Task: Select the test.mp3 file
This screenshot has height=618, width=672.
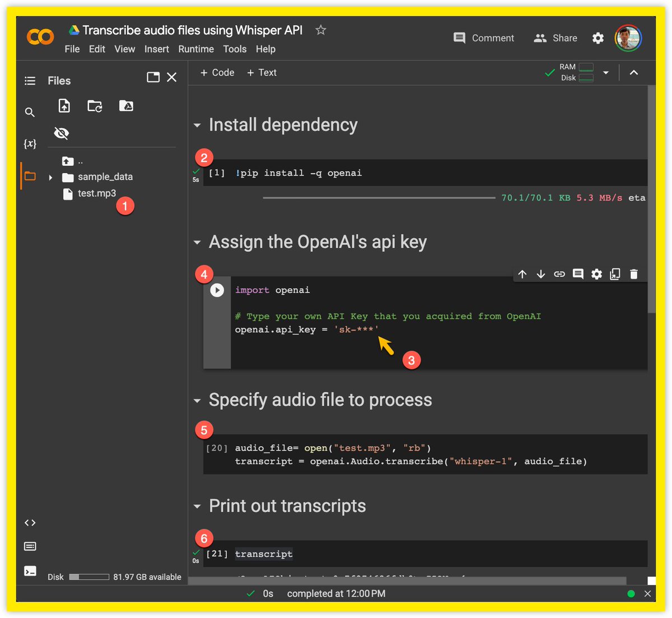Action: 97,193
